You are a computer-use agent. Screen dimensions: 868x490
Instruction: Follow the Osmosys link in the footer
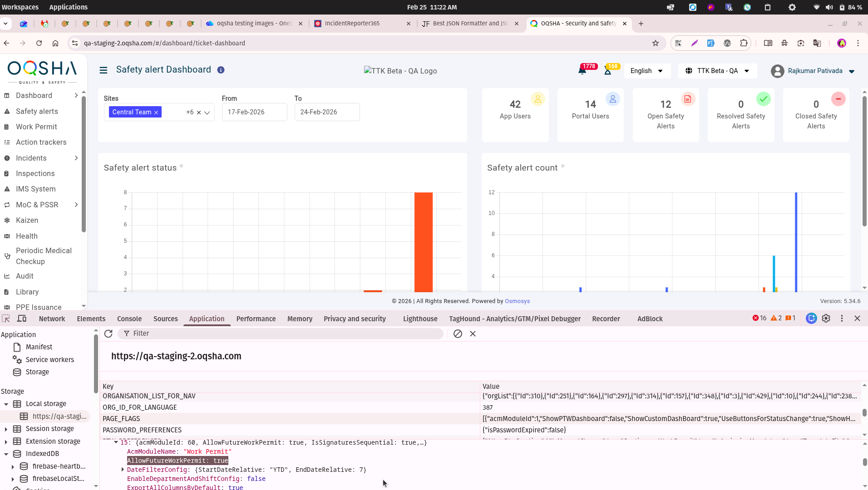tap(517, 301)
